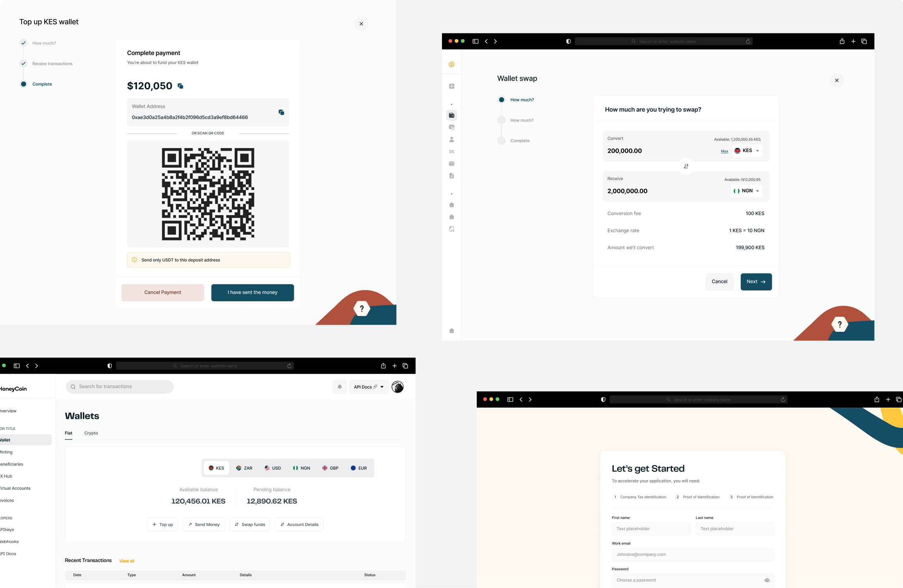This screenshot has width=903, height=588.
Task: Copy the $120,050 amount icon
Action: pos(180,86)
